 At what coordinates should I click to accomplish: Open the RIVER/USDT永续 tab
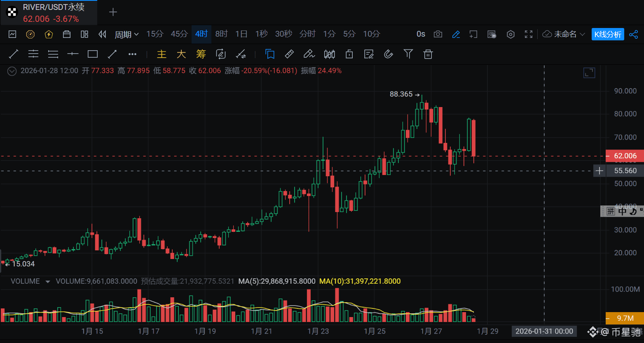[x=49, y=13]
